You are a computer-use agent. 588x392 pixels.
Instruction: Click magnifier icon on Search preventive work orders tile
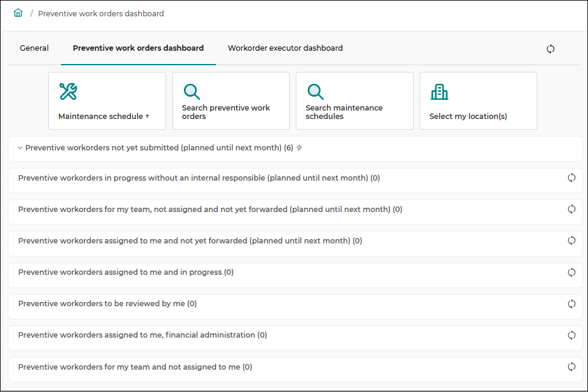[x=191, y=92]
